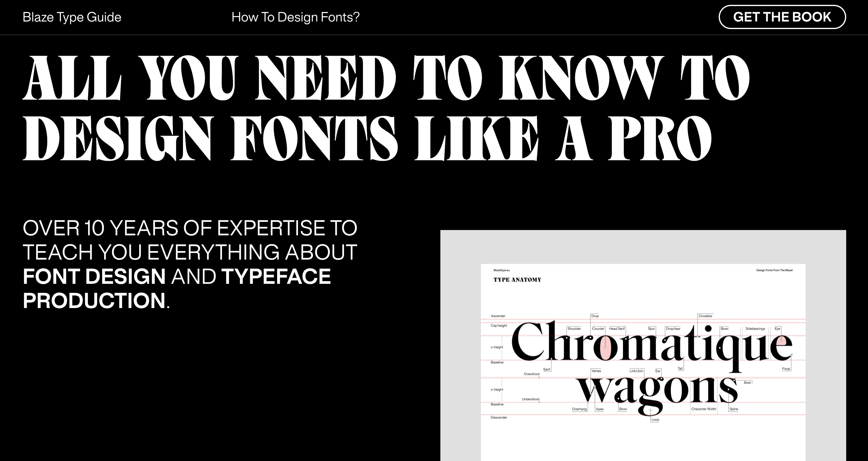This screenshot has height=461, width=868.
Task: Click the Crossbar label in the diagram
Action: (x=705, y=316)
